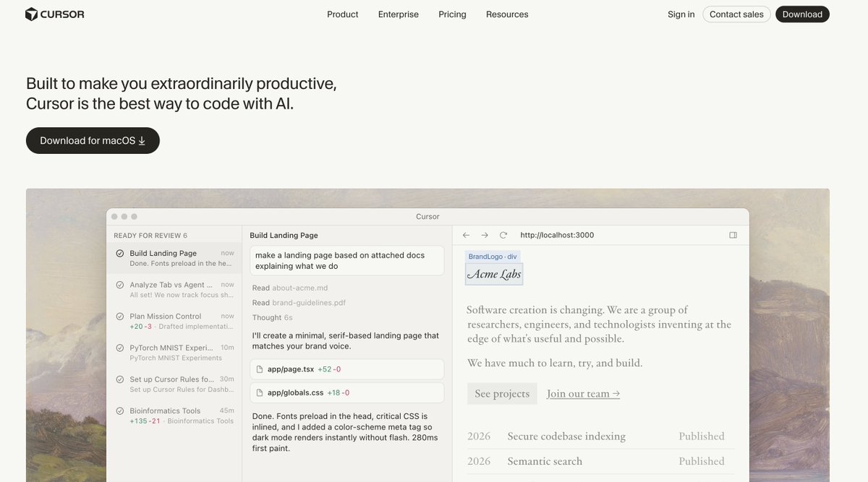Reload the localhost preview page
868x482 pixels.
point(503,235)
